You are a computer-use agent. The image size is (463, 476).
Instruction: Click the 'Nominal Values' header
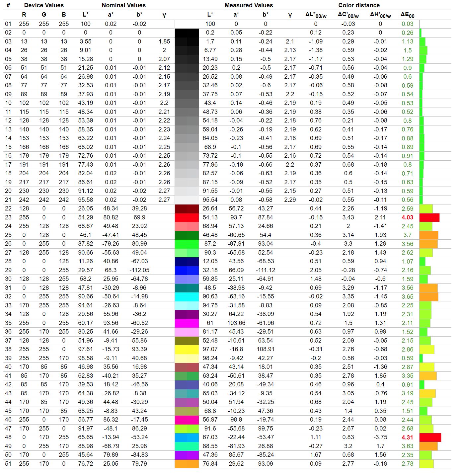pyautogui.click(x=123, y=5)
